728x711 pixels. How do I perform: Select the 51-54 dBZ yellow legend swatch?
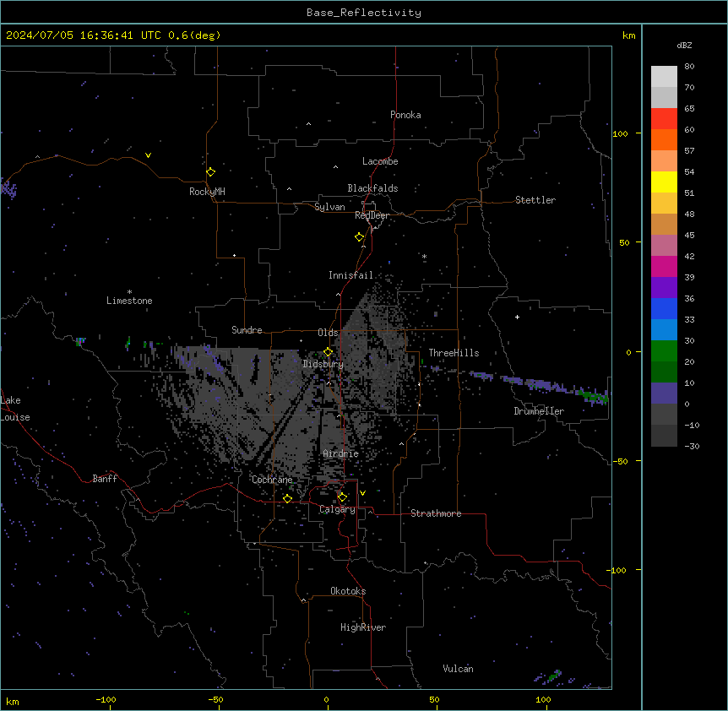[664, 182]
